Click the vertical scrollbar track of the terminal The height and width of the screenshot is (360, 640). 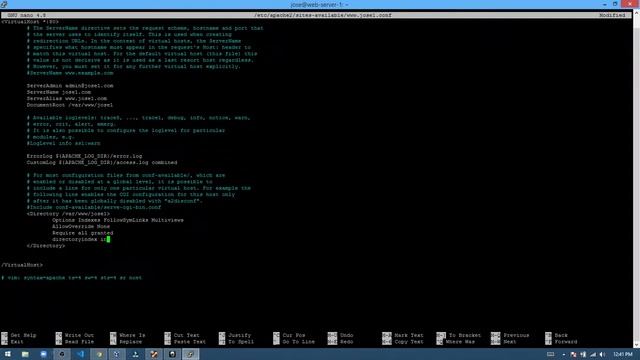[636, 180]
